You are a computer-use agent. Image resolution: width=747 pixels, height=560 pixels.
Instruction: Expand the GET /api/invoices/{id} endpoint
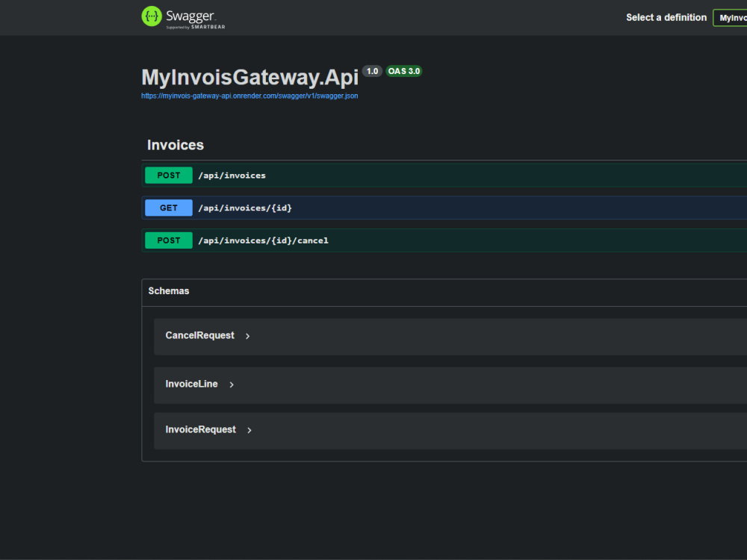click(444, 208)
